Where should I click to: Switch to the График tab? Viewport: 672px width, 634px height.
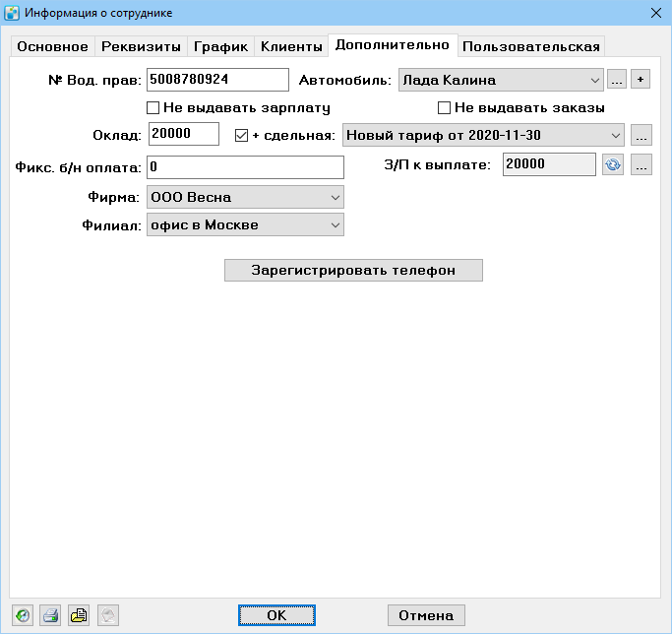(x=220, y=46)
